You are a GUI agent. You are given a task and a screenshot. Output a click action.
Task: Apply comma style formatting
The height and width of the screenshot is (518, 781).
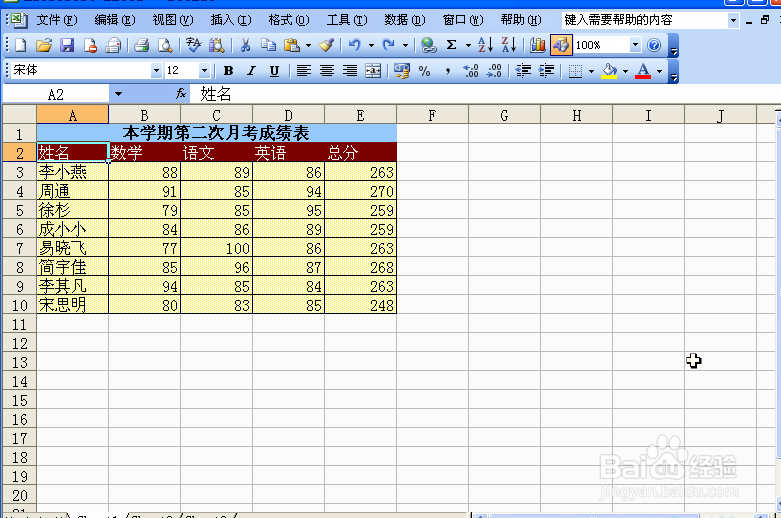448,71
